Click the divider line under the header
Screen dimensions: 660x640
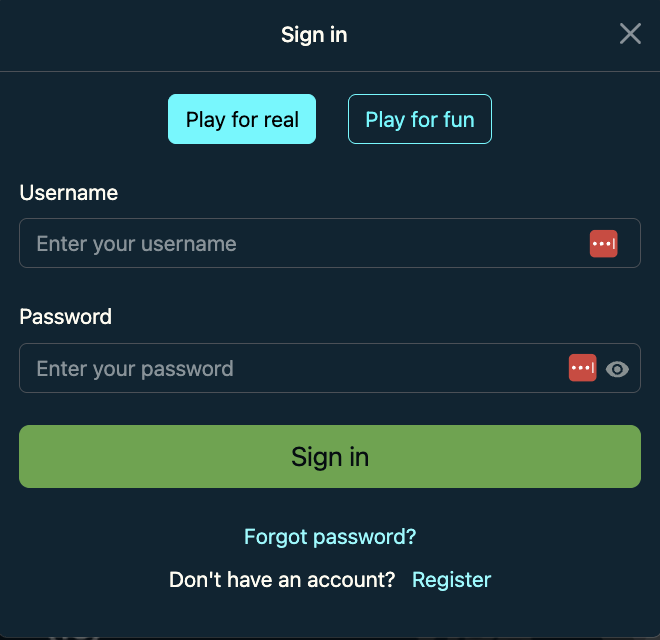click(330, 71)
